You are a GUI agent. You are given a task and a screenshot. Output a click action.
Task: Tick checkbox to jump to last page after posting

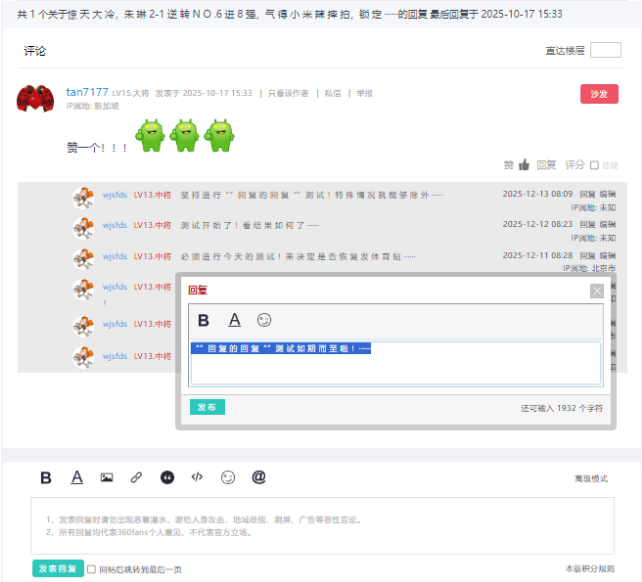pos(92,569)
